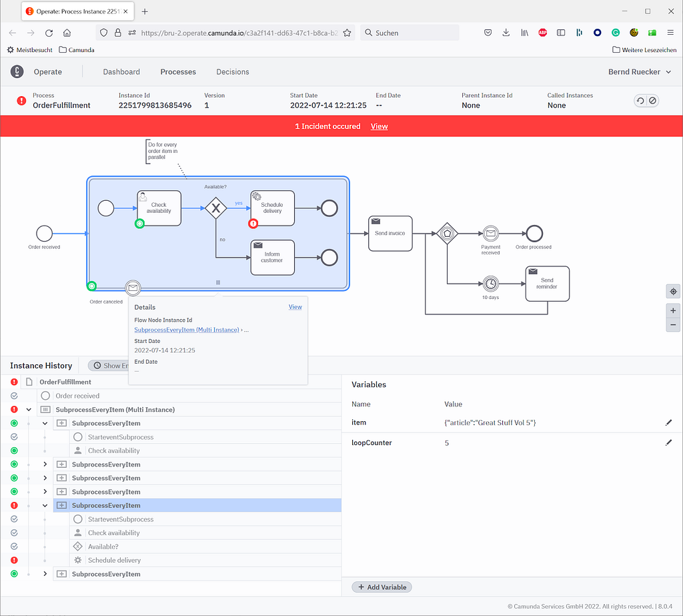Click instance id 2251799813685496
Image resolution: width=683 pixels, height=616 pixels.
(x=155, y=105)
